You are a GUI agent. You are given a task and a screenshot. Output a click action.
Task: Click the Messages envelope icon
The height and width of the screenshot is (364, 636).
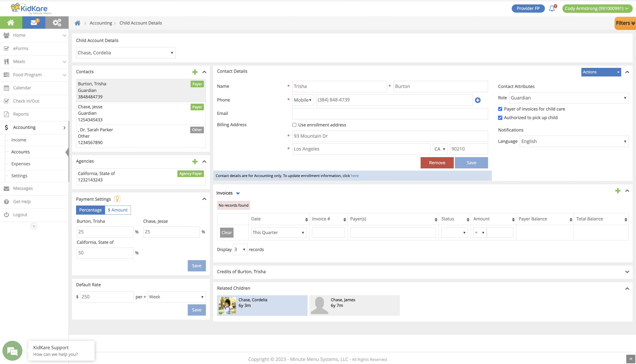point(6,188)
